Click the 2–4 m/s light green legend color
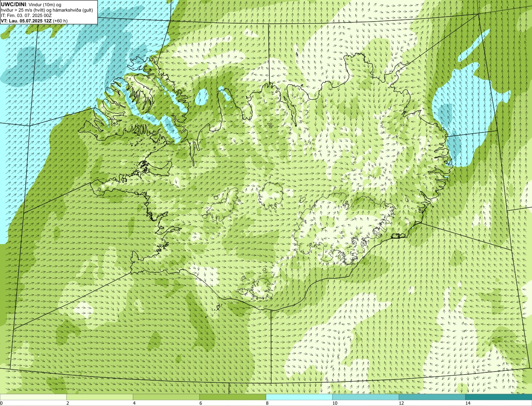Image resolution: width=532 pixels, height=406 pixels. coord(100,397)
